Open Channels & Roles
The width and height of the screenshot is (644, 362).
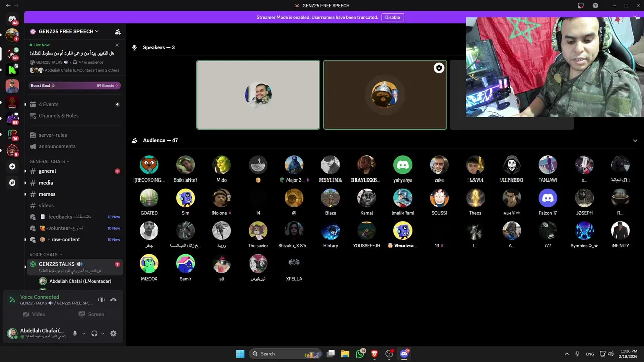tap(74, 116)
